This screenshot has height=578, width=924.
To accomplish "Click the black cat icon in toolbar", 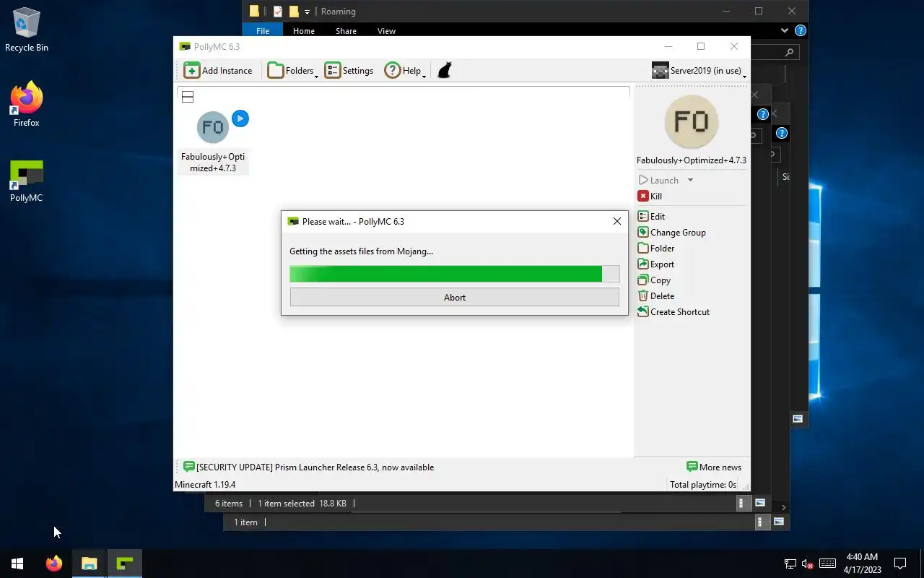I will (x=445, y=70).
